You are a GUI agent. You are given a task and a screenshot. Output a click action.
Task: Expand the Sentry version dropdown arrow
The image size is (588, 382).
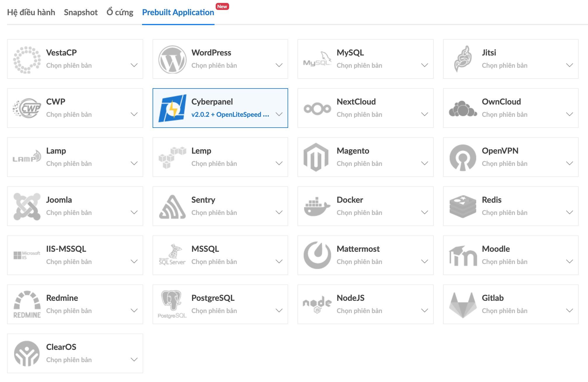279,212
